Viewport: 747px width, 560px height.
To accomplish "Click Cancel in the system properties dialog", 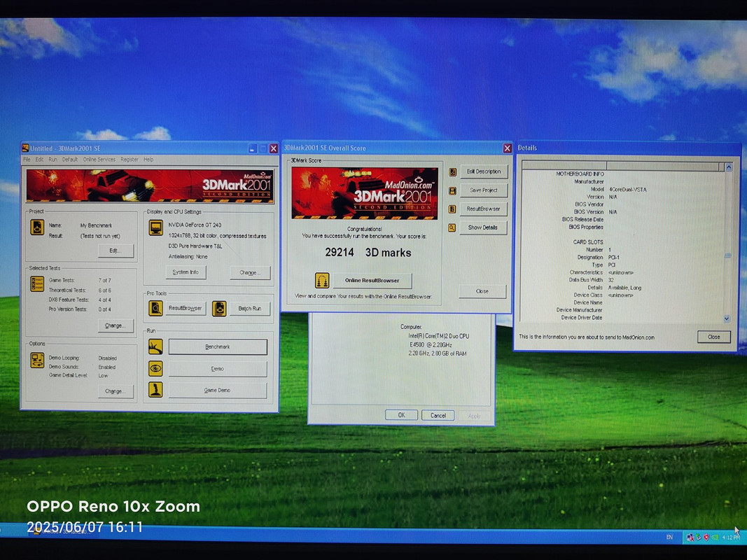I will (x=438, y=415).
